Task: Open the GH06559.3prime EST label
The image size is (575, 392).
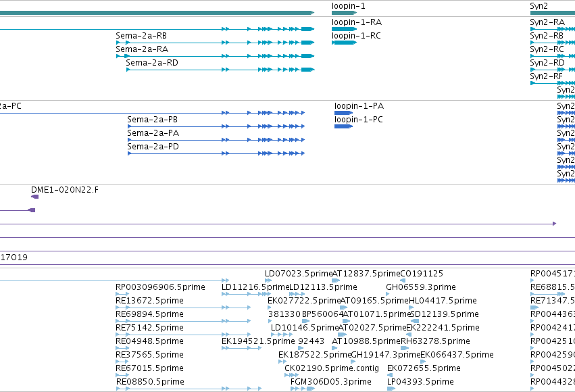Action: click(421, 287)
